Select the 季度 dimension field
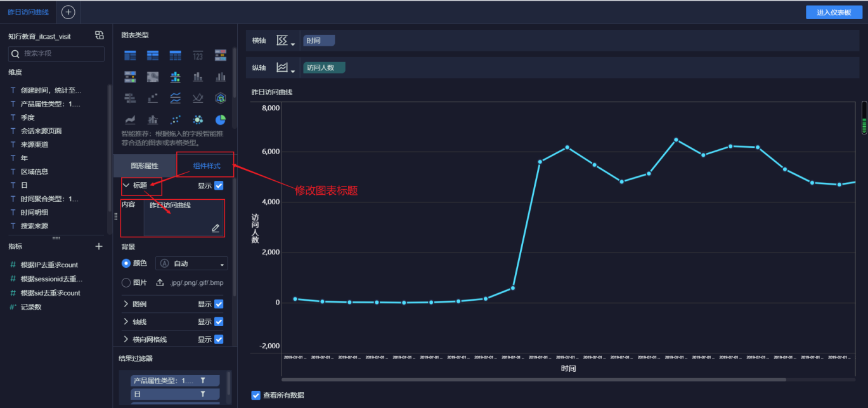Screen dimensions: 868x408 click(x=27, y=117)
